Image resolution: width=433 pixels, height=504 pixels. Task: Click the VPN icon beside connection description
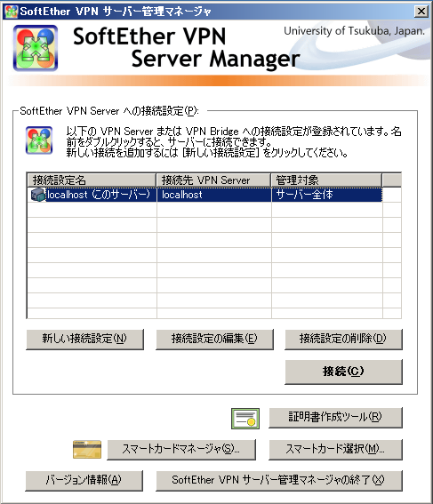pyautogui.click(x=39, y=140)
